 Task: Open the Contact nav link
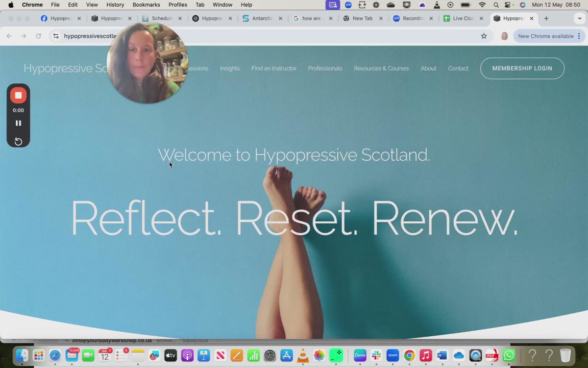458,68
